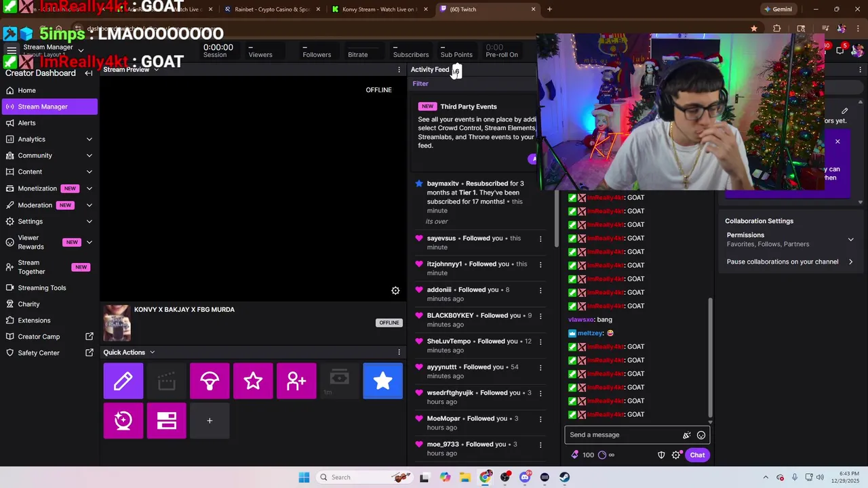Expand the Moderation sidebar section

pos(90,205)
